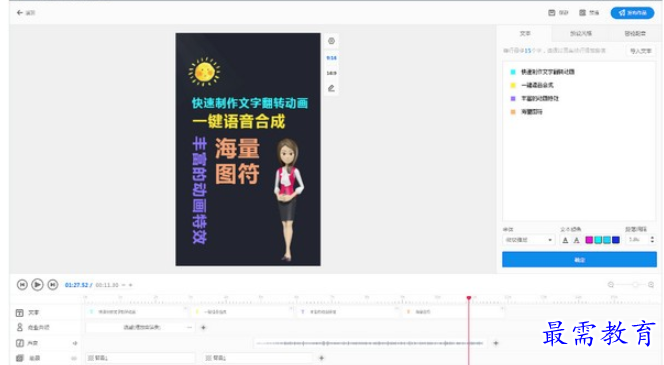Select first text clip on timeline
The height and width of the screenshot is (365, 664).
(x=136, y=312)
